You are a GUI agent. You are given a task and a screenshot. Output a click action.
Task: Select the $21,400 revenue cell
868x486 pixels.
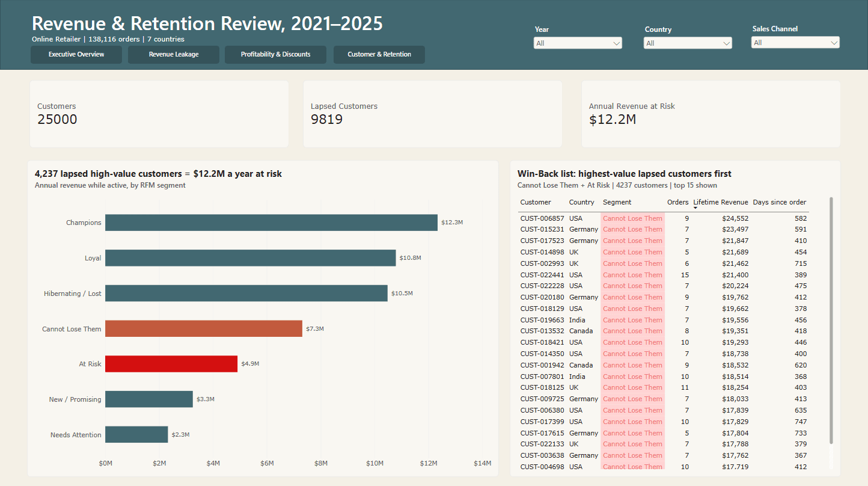(x=735, y=275)
